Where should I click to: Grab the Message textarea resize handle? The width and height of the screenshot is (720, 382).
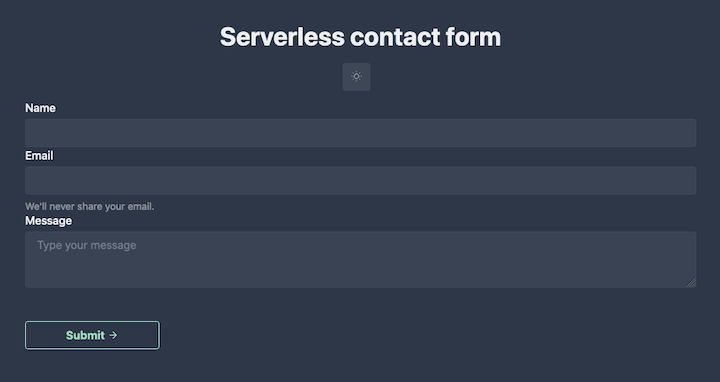pos(691,282)
